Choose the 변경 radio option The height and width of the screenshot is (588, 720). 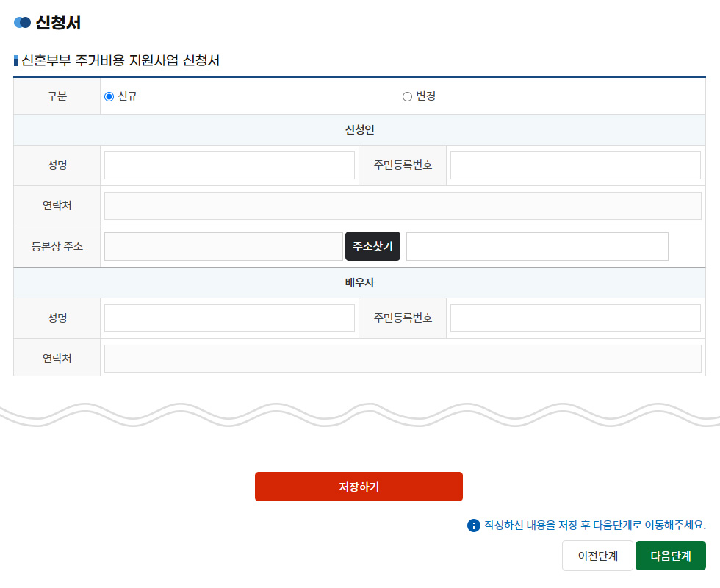[x=407, y=96]
